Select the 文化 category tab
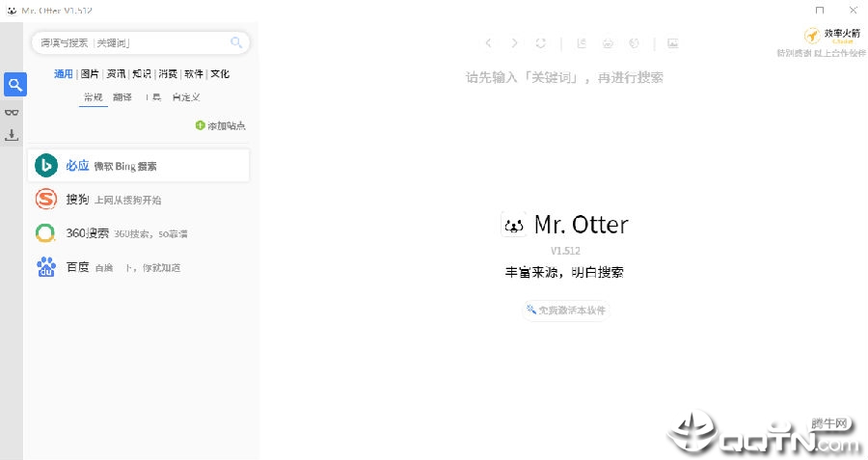 220,73
